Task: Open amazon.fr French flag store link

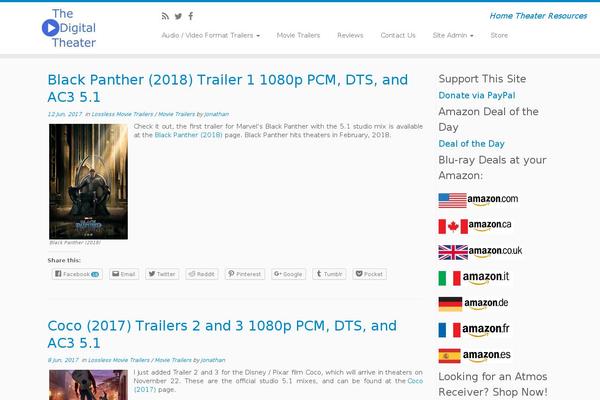Action: tap(474, 330)
